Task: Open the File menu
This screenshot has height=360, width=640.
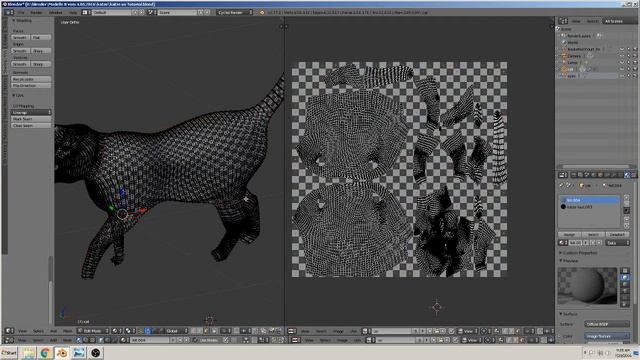Action: point(21,13)
